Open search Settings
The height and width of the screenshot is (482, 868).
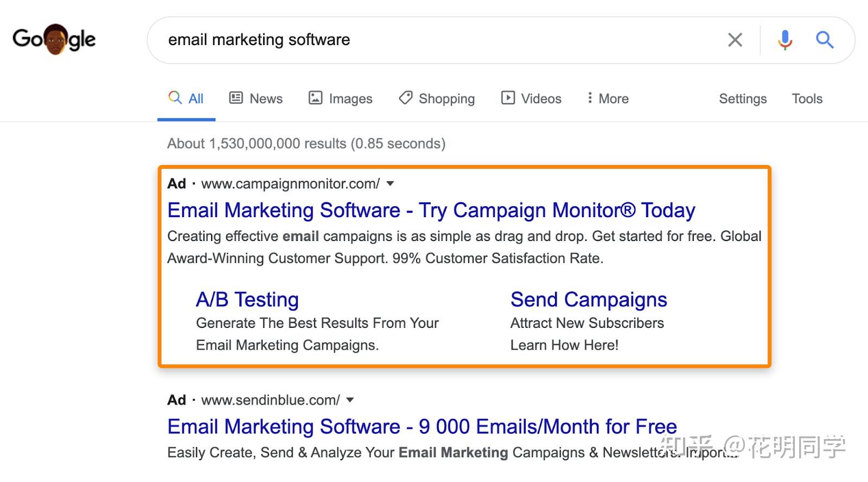(743, 98)
